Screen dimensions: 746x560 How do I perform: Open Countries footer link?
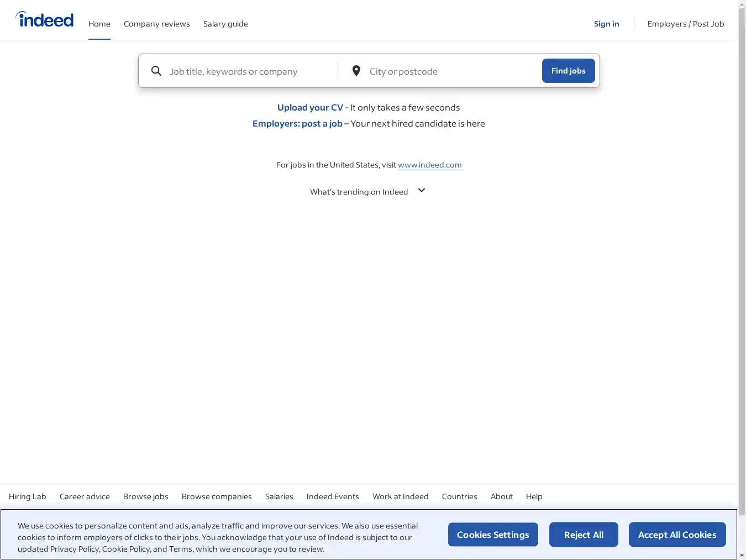[x=459, y=496]
